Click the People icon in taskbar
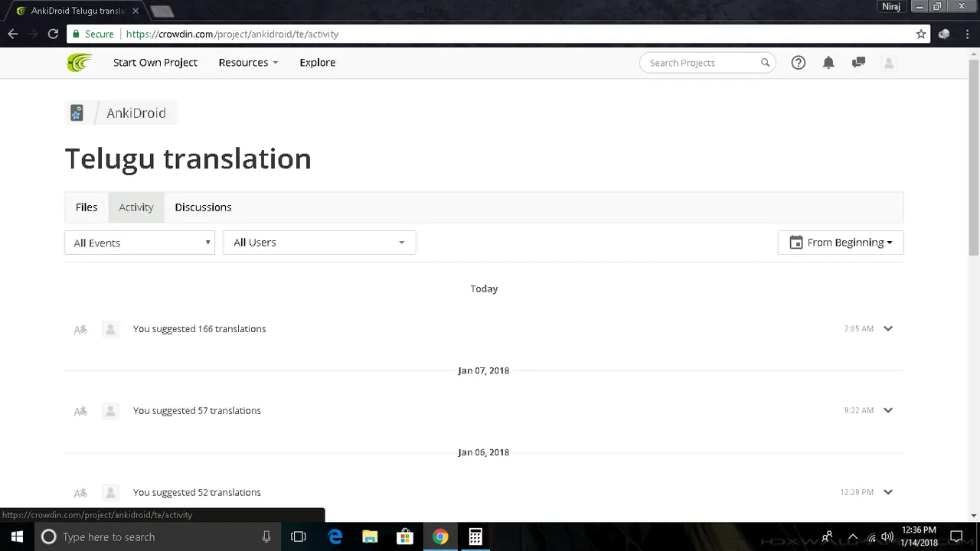This screenshot has height=551, width=980. pos(827,536)
